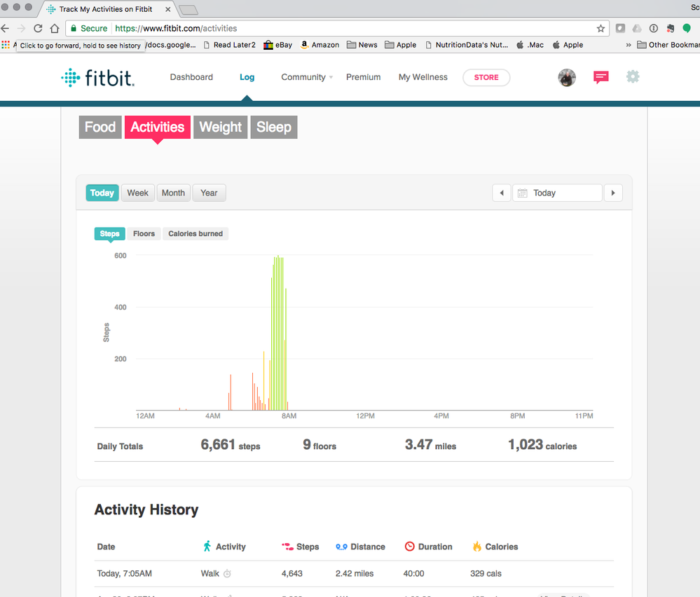The image size is (700, 597).
Task: Bookmark page with star icon
Action: (x=601, y=29)
